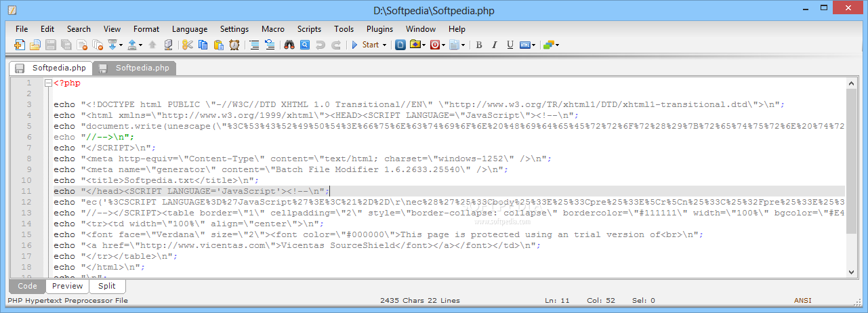Select the Preview view tab

click(x=67, y=286)
